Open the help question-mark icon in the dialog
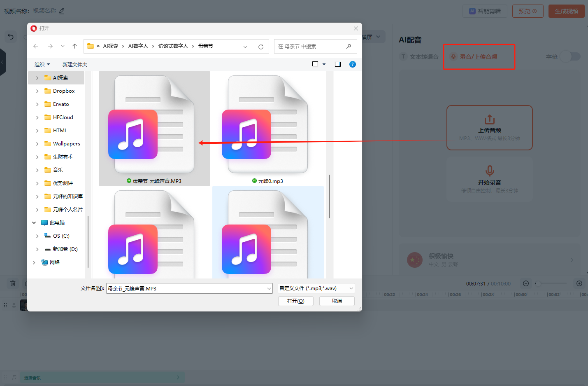Image resolution: width=588 pixels, height=386 pixels. coord(353,64)
